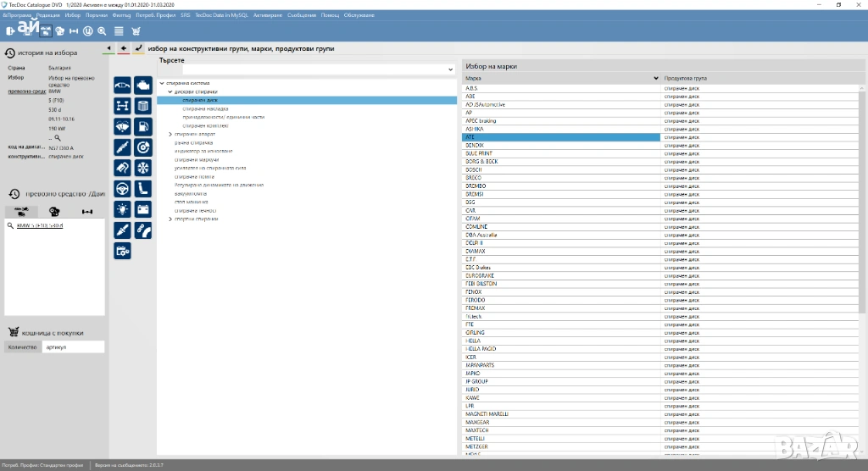868x471 pixels.
Task: Open the brake disc category icon
Action: [x=143, y=147]
